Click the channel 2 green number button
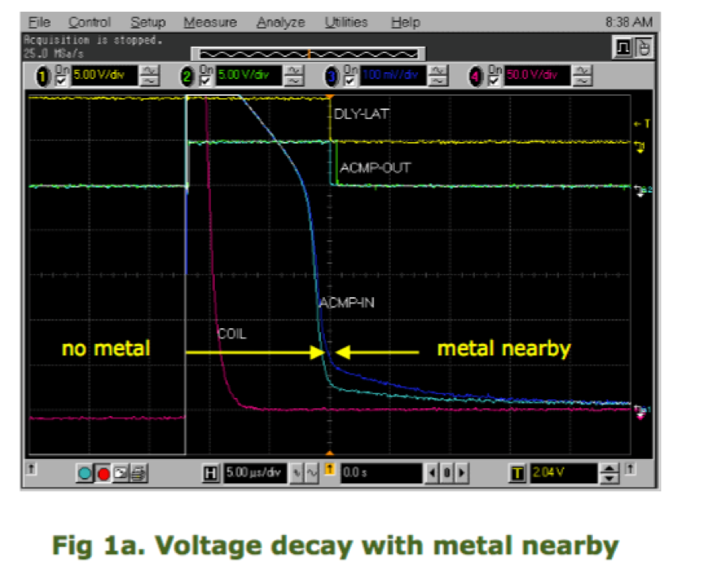 (x=187, y=77)
